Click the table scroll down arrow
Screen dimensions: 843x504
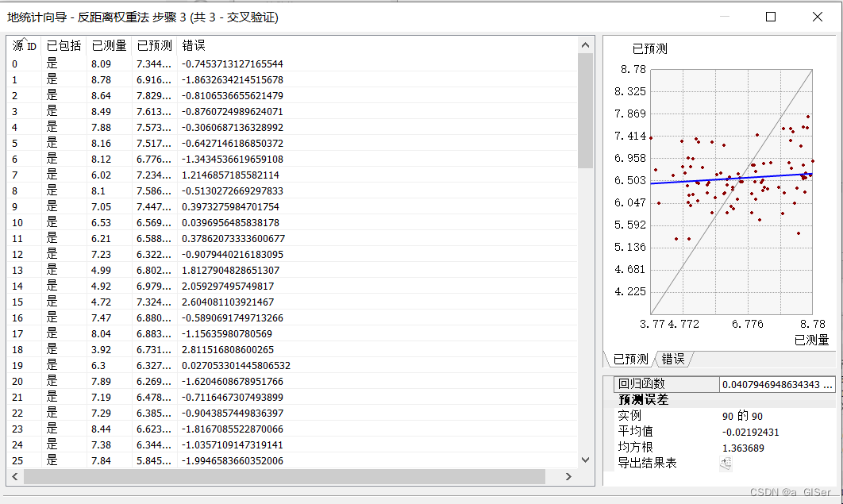point(586,460)
